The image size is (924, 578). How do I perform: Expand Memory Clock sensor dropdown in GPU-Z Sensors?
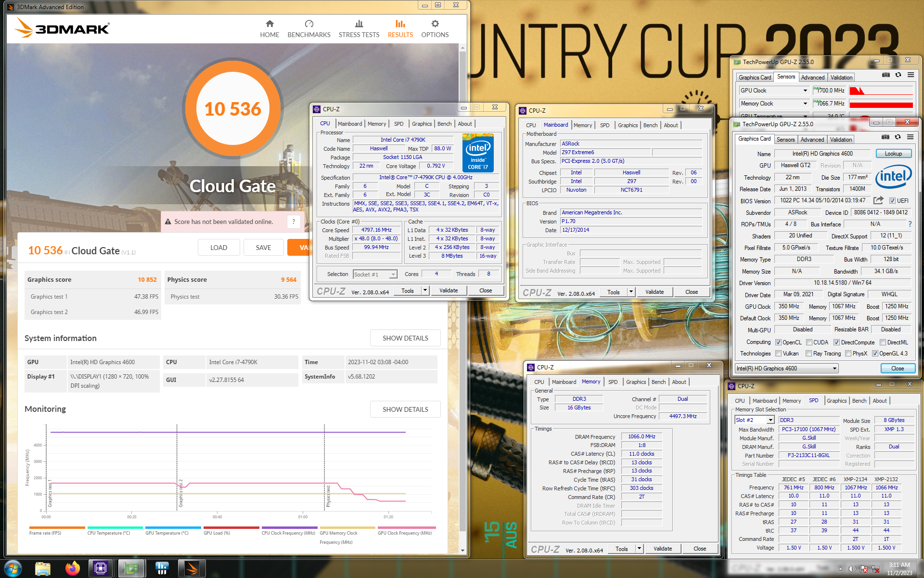805,104
